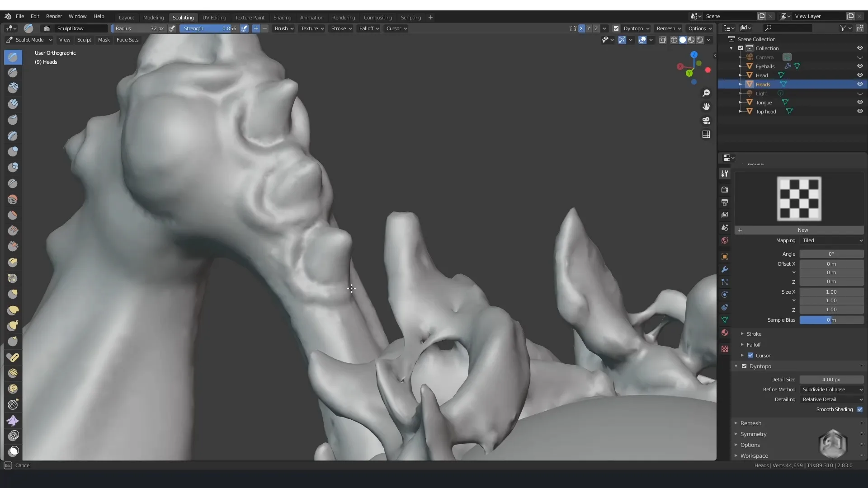Open the Render properties tab icon
Image resolution: width=868 pixels, height=488 pixels.
[725, 190]
